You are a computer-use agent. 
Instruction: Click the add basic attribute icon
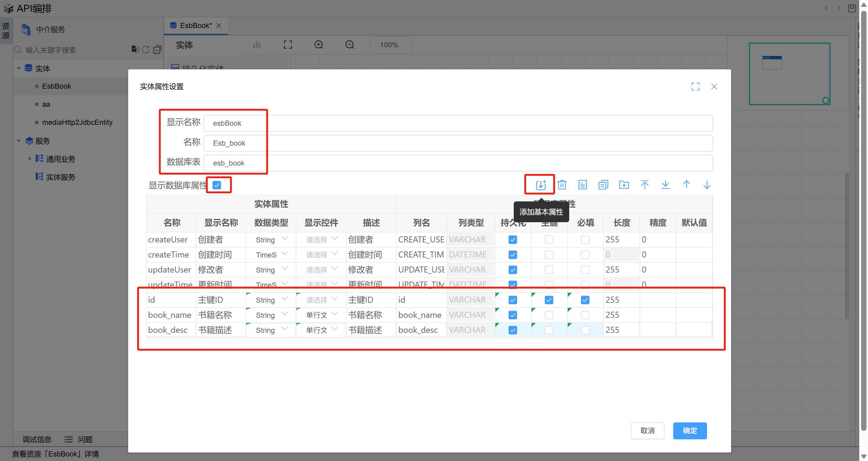pyautogui.click(x=541, y=185)
